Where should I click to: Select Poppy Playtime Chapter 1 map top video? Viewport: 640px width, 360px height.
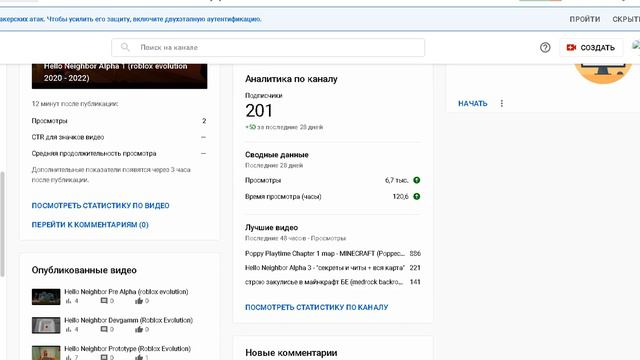(333, 253)
